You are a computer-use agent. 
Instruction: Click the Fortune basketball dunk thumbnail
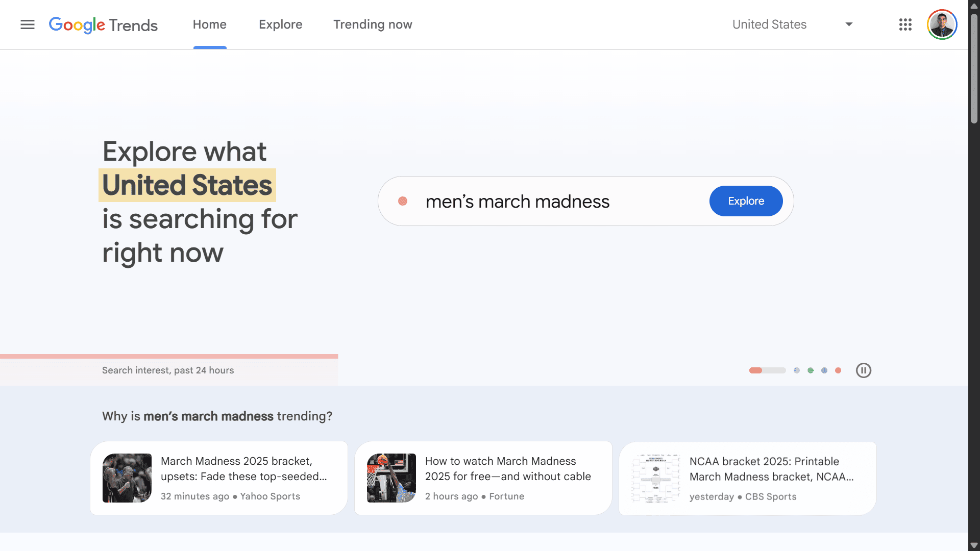click(x=391, y=478)
